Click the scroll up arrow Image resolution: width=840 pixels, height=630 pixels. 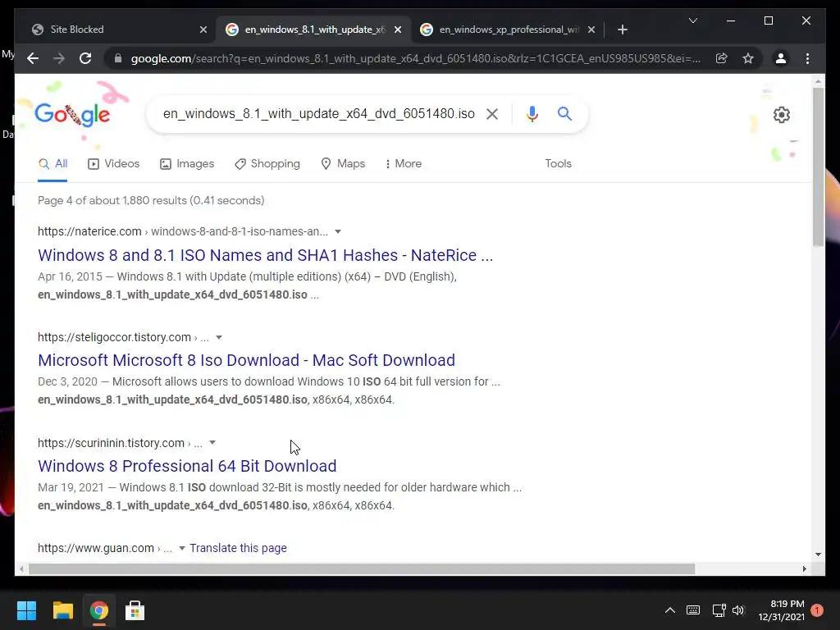(x=818, y=81)
